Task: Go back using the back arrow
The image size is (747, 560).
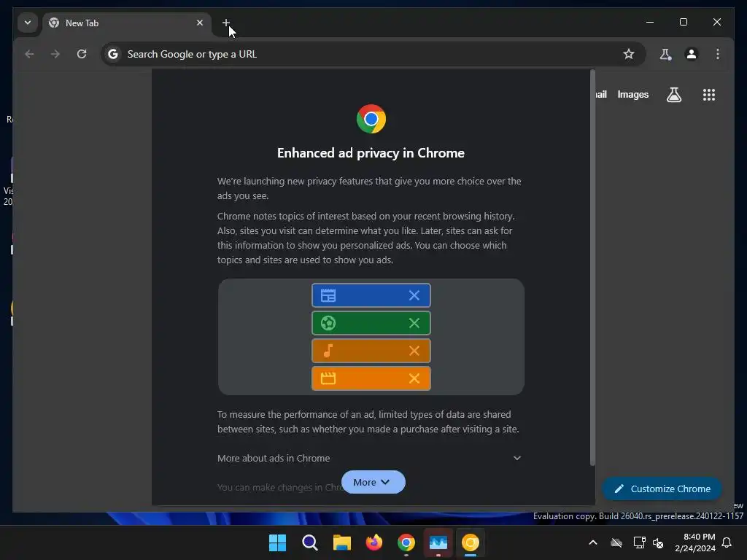Action: tap(29, 54)
